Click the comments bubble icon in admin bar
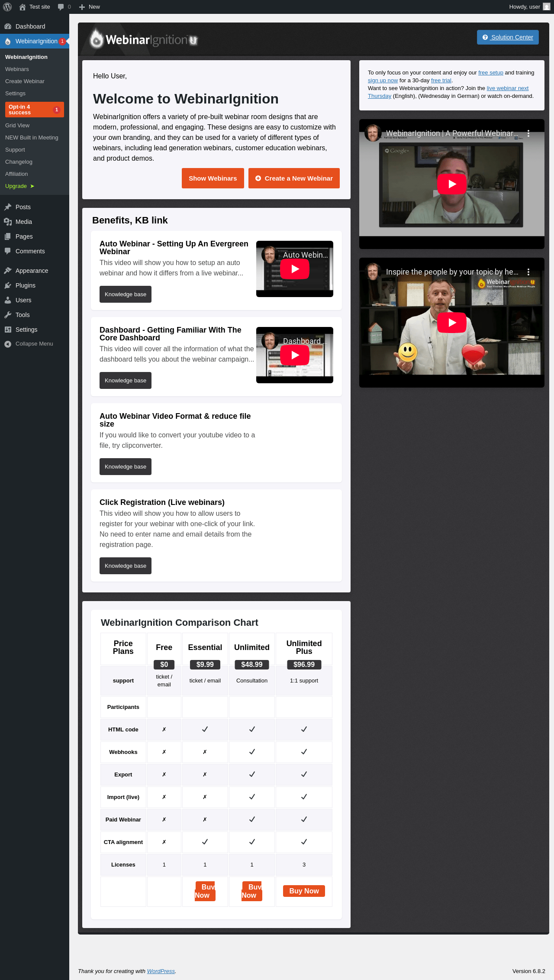This screenshot has width=554, height=980. (61, 7)
